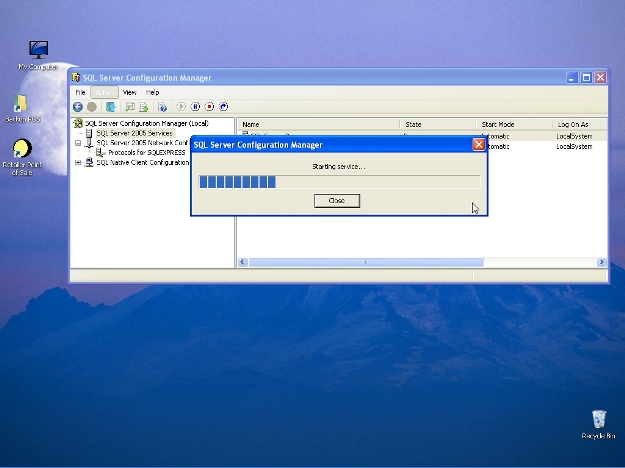Expand the SQL Native Client Configuration node

79,162
